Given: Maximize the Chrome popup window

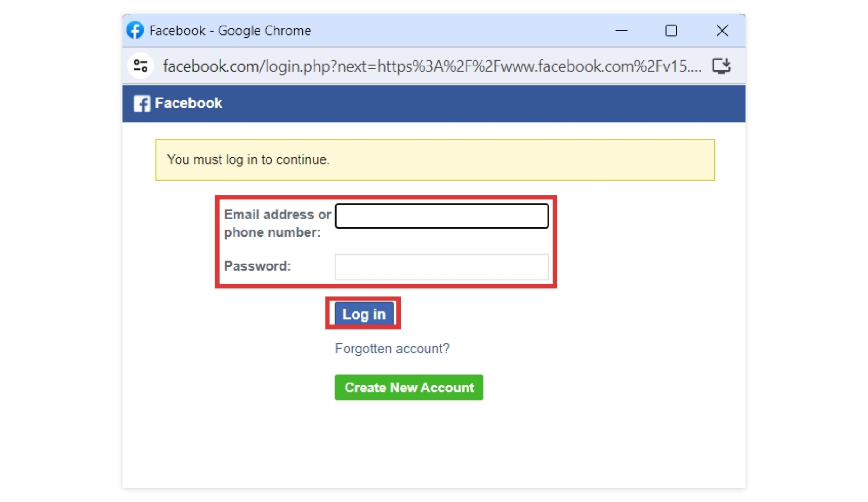Looking at the screenshot, I should coord(671,31).
